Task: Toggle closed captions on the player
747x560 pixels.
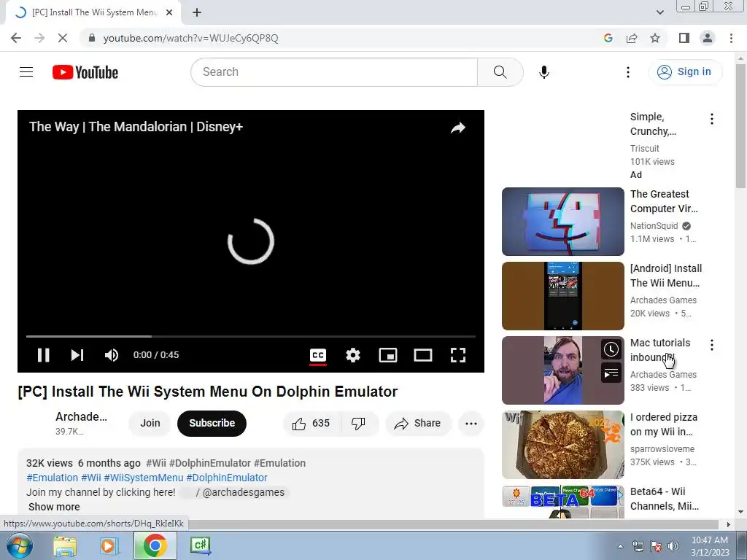Action: (318, 355)
